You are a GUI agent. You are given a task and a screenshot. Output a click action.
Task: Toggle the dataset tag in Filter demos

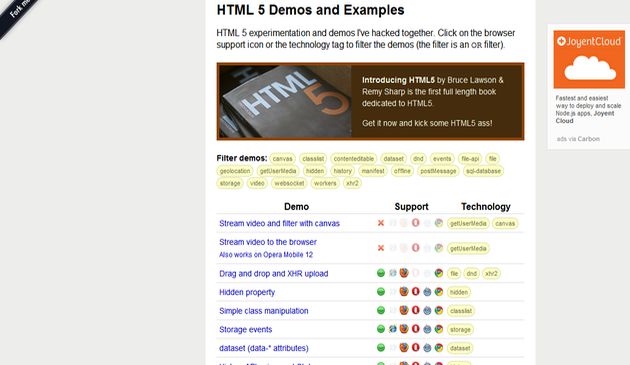[x=393, y=159]
